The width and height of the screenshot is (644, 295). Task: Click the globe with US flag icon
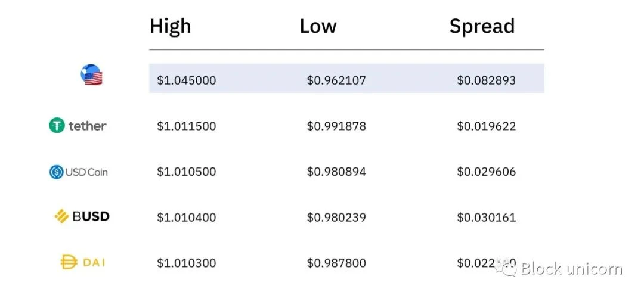pos(91,74)
